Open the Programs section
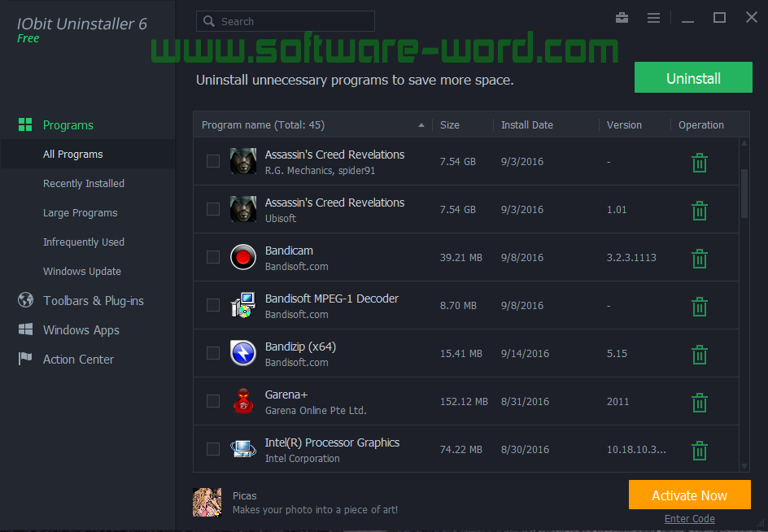The width and height of the screenshot is (768, 532). tap(68, 125)
